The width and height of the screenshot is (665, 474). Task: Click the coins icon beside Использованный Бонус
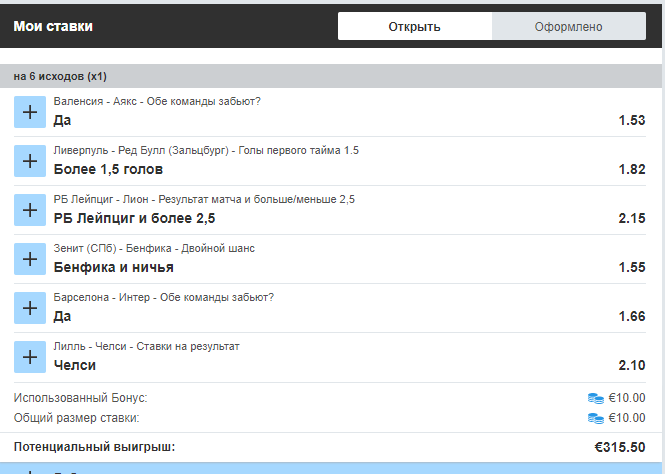point(595,398)
